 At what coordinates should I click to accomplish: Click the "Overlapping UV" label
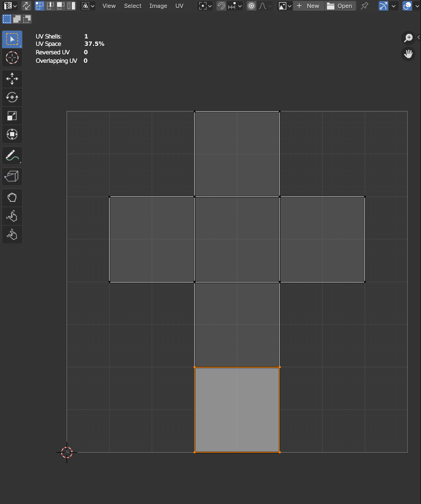click(x=56, y=61)
